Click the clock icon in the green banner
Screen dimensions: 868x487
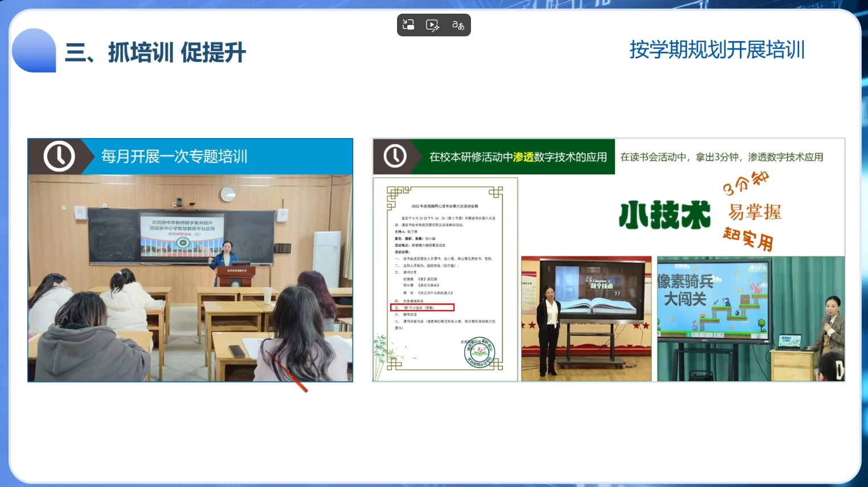395,156
